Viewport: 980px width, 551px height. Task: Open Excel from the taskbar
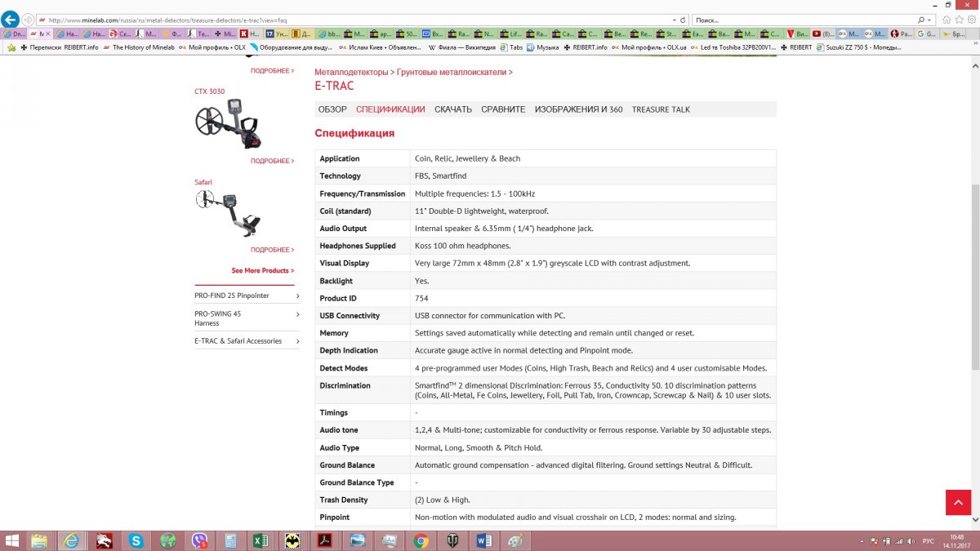tap(262, 540)
